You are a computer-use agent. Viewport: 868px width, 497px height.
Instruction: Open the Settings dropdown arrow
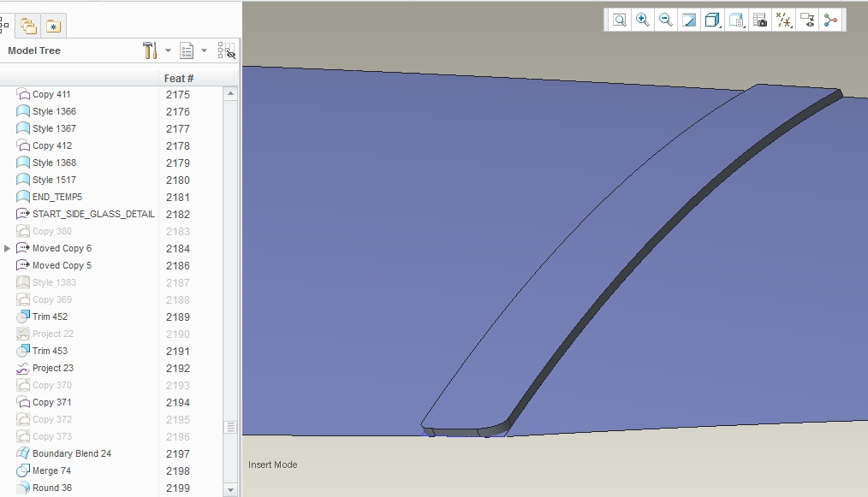168,50
